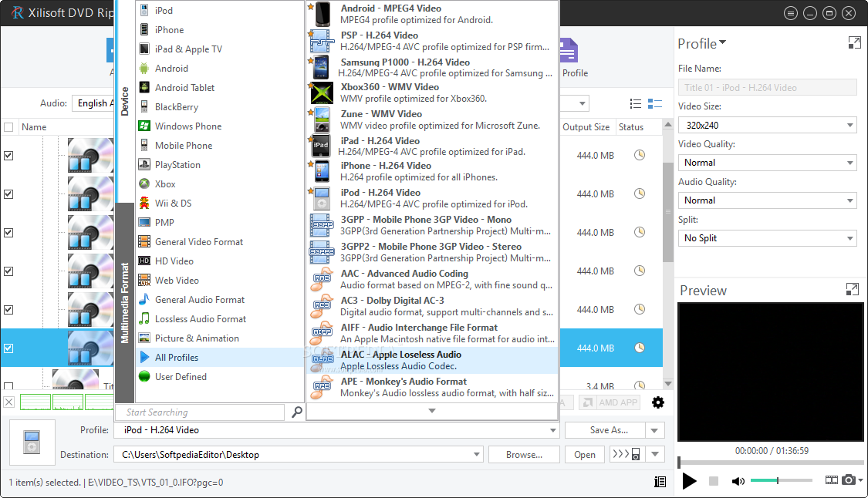Screen dimensions: 868x498
Task: Open the log list icon in status bar
Action: 660,482
